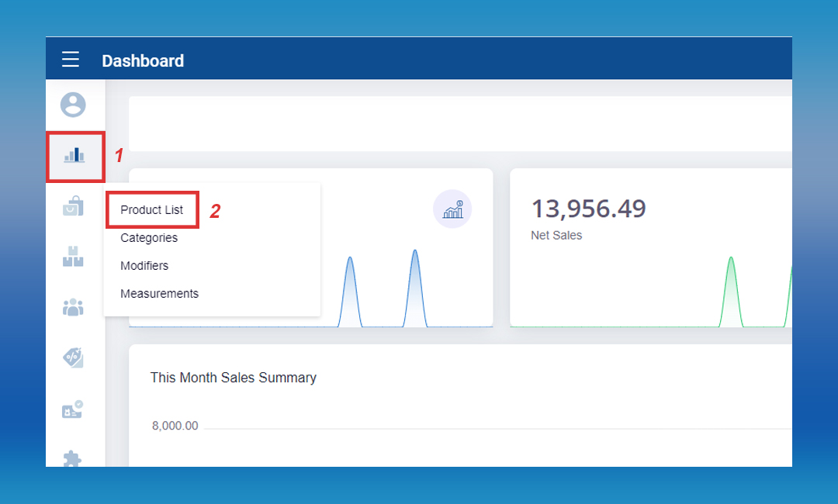Open Modifiers from the flyout menu

click(x=144, y=266)
